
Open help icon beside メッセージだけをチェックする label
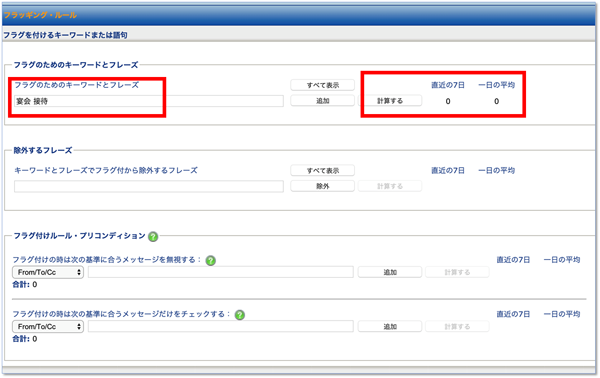(240, 315)
